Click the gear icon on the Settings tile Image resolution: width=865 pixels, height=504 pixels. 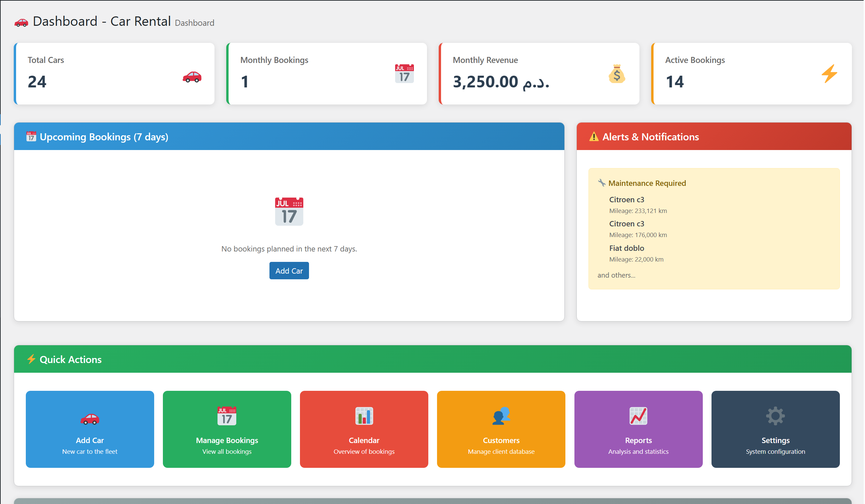[776, 416]
